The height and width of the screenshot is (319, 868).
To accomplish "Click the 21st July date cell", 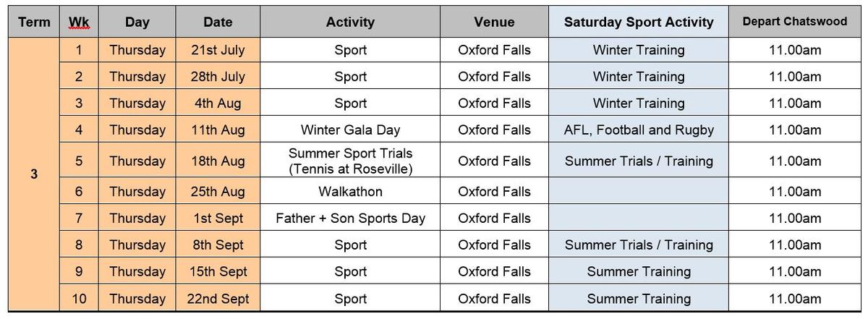I will tap(218, 50).
